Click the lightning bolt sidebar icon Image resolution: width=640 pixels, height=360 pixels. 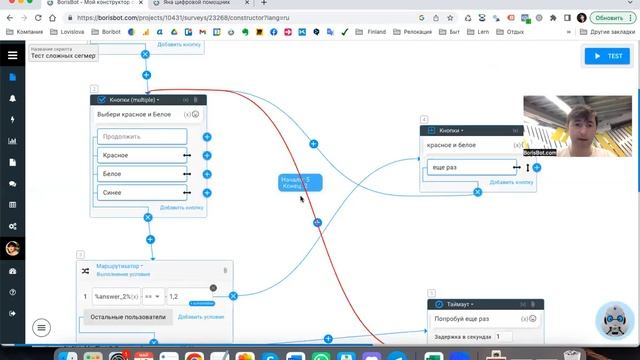click(x=13, y=120)
